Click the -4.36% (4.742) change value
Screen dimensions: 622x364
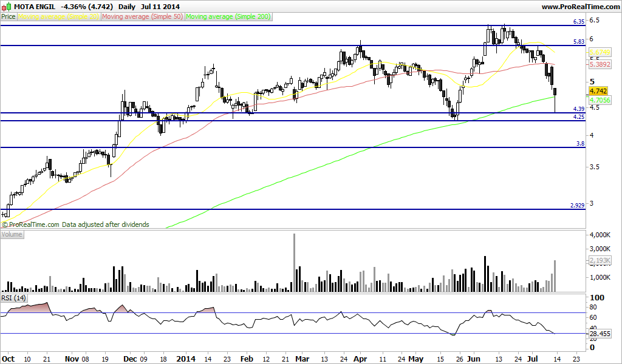(x=87, y=7)
